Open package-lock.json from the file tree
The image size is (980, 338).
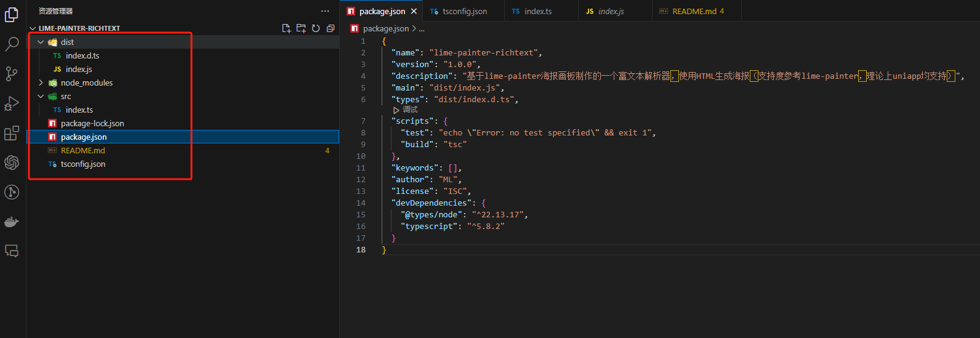coord(92,123)
